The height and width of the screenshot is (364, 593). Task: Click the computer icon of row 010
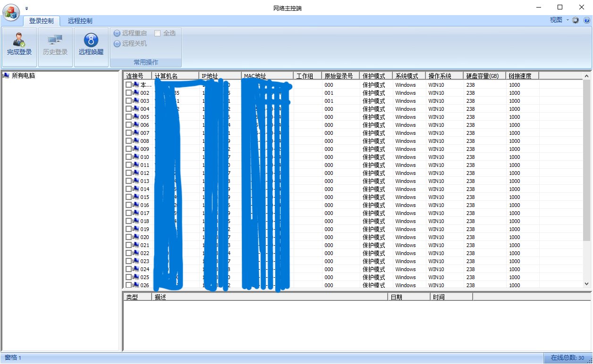[136, 157]
